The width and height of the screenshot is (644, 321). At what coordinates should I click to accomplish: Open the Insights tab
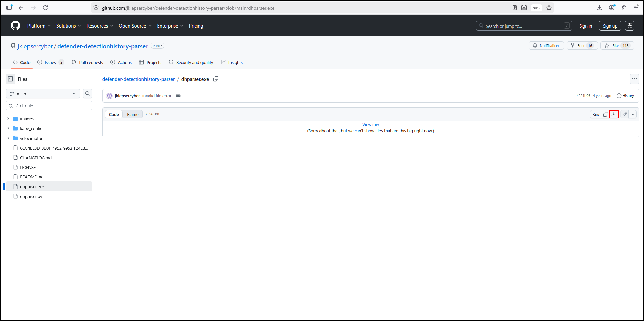(x=232, y=62)
